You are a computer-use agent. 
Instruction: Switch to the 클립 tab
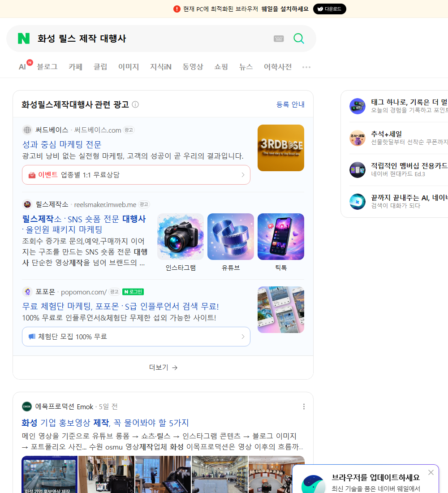tap(100, 67)
